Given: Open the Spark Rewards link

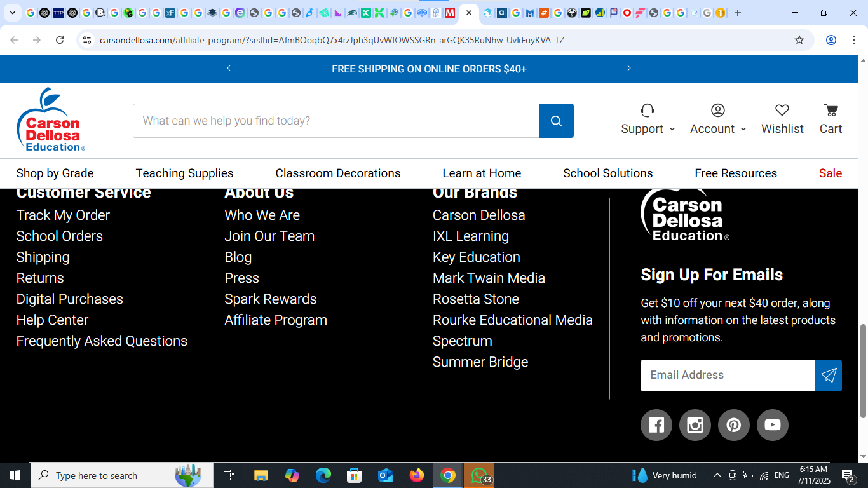Looking at the screenshot, I should (271, 299).
